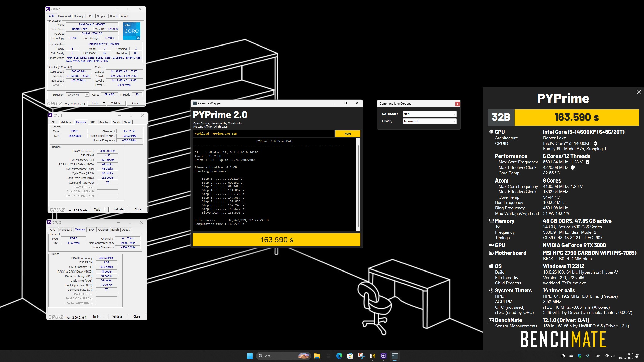Click 'NVIDIA GeForce RTX 3080' in BenchMate panel

point(574,245)
